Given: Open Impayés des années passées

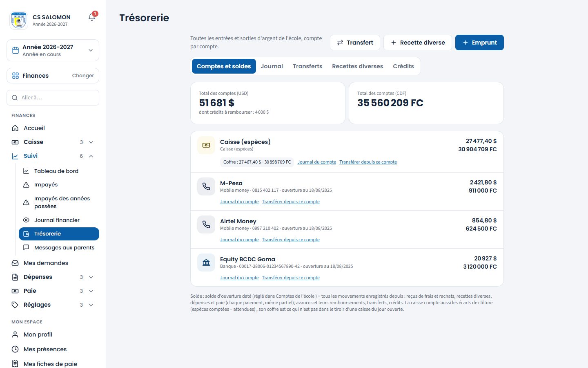Looking at the screenshot, I should click(x=59, y=202).
